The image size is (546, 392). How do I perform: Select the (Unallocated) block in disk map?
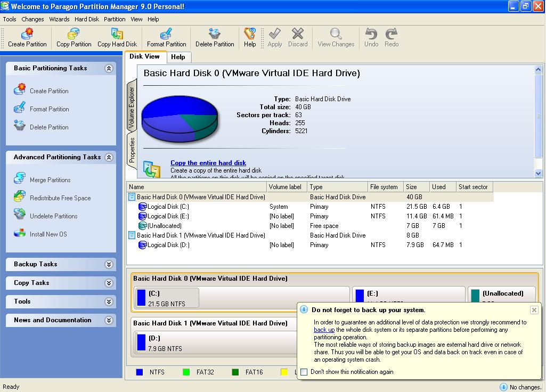[501, 294]
